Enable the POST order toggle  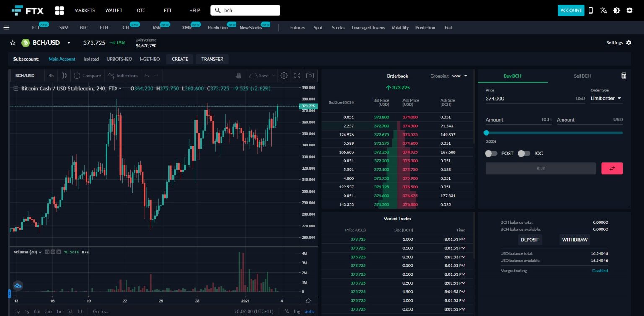coord(491,153)
